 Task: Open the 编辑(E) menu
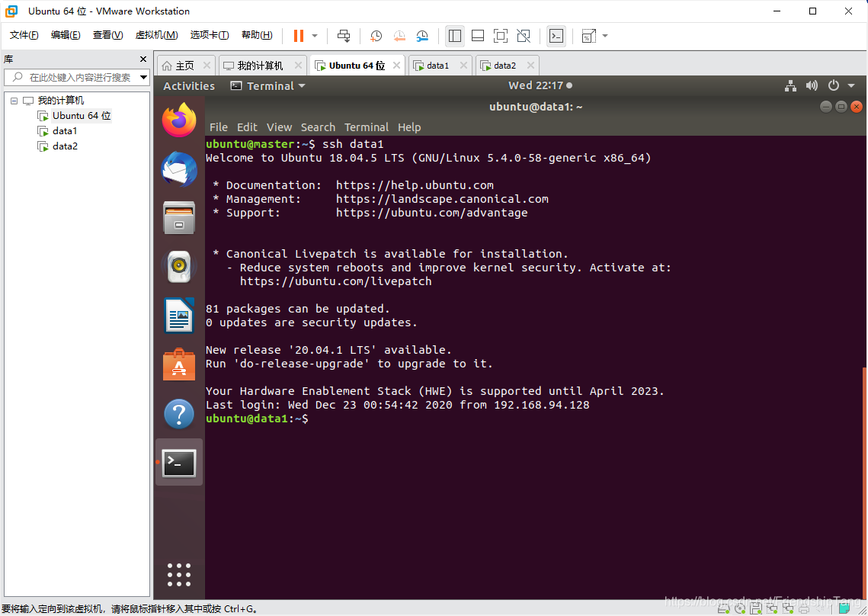click(x=66, y=35)
